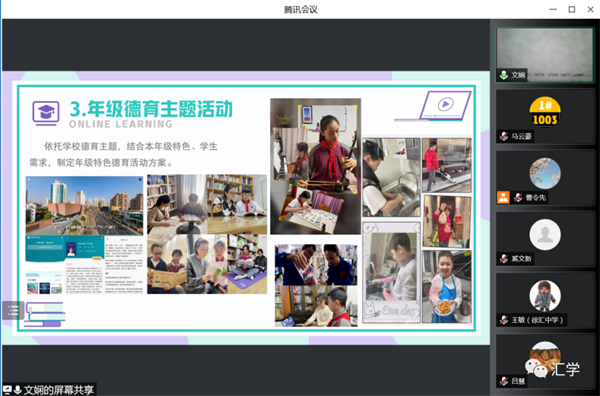Viewport: 600px width, 396px height.
Task: Click the boy in blue apron photo
Action: point(447,287)
